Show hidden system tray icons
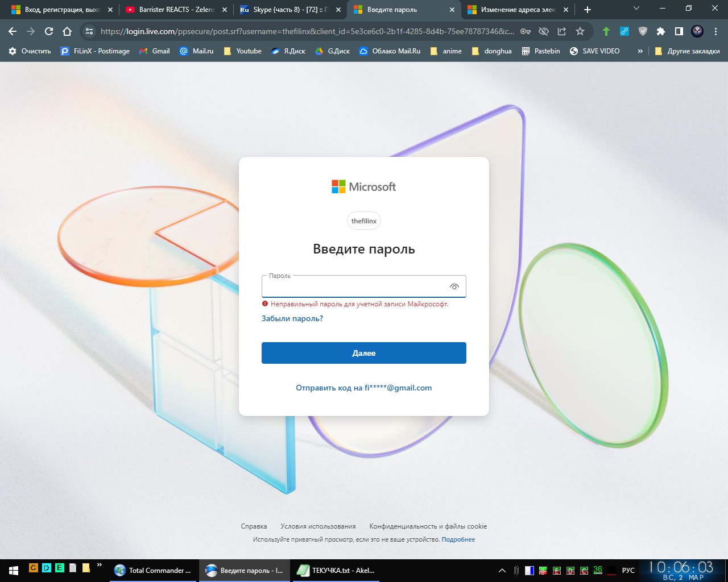 [502, 570]
